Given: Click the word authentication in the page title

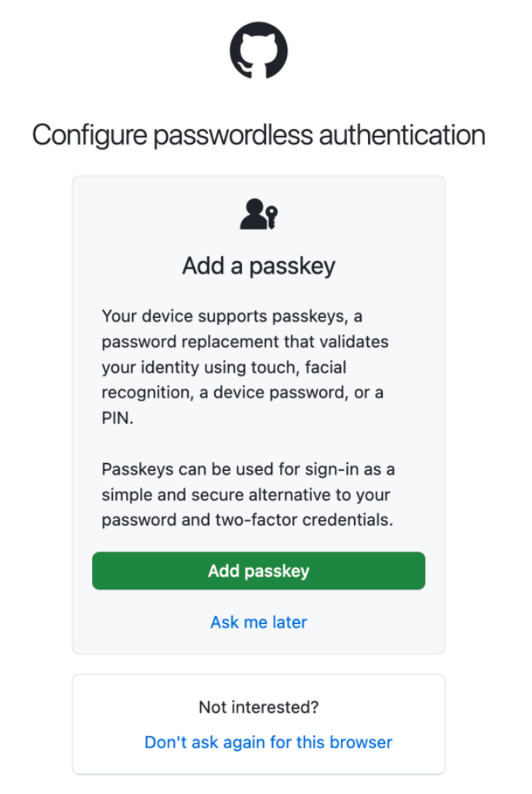Looking at the screenshot, I should coord(402,135).
